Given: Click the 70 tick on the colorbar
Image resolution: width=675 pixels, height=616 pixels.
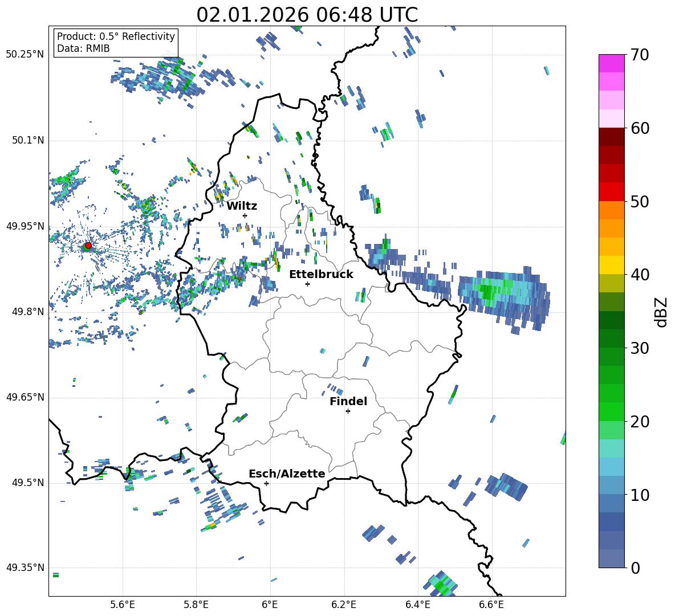Looking at the screenshot, I should pyautogui.click(x=640, y=55).
